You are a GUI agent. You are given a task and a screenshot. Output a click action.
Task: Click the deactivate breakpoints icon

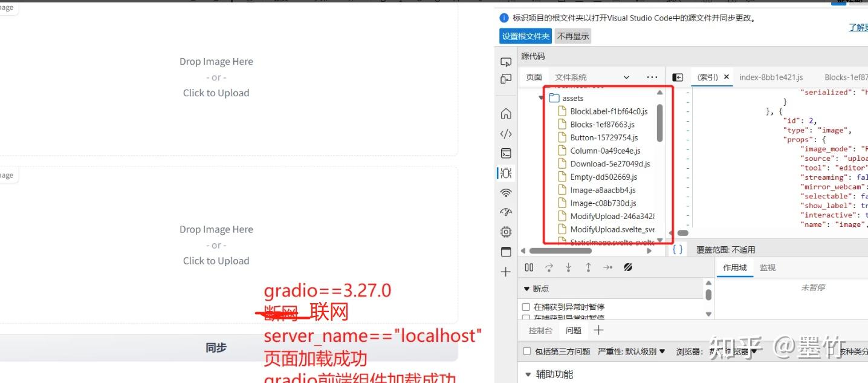coord(628,267)
